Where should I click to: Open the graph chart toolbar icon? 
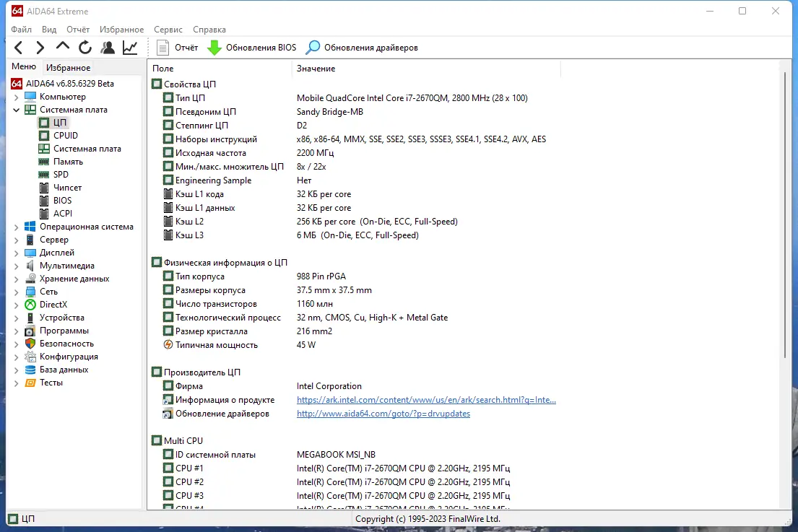point(130,48)
